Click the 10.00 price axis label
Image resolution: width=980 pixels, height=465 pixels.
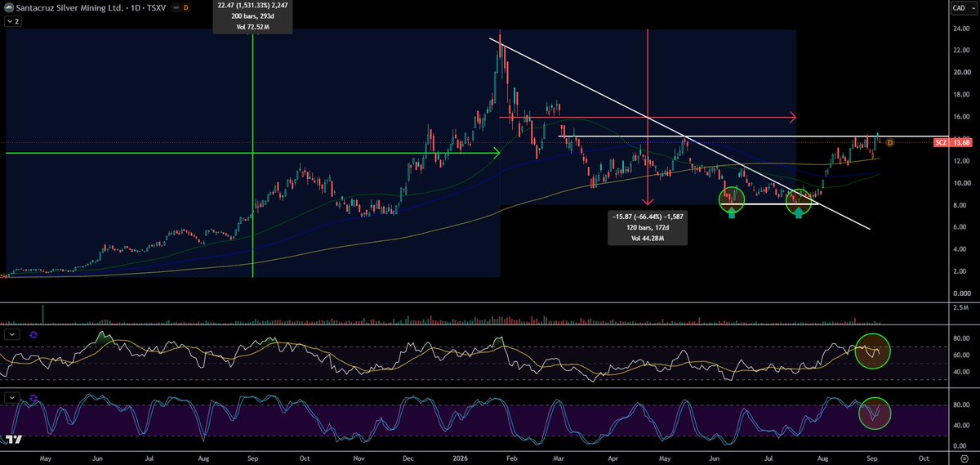pos(961,183)
